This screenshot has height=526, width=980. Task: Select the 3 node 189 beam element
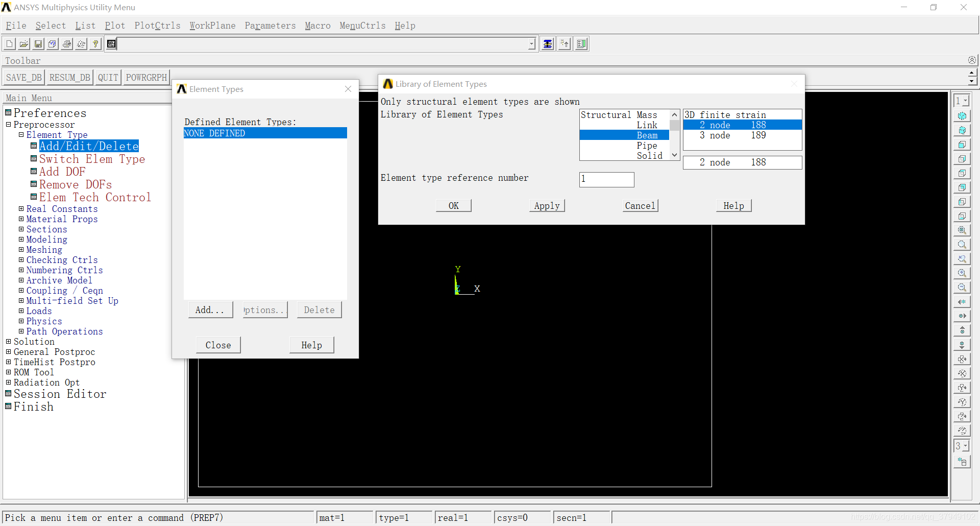click(742, 135)
